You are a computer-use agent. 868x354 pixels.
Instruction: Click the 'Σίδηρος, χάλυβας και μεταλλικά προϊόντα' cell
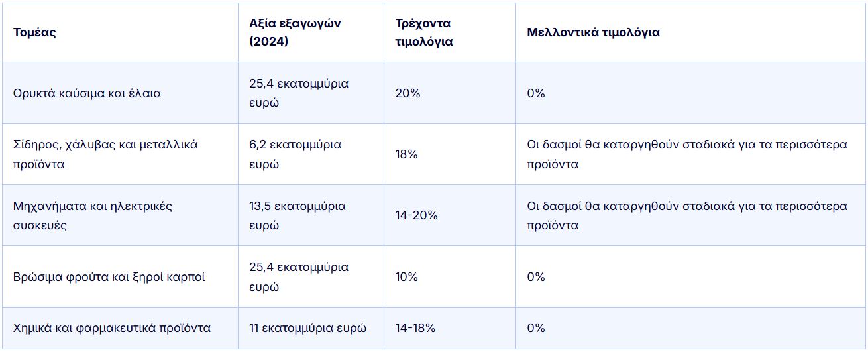point(105,154)
